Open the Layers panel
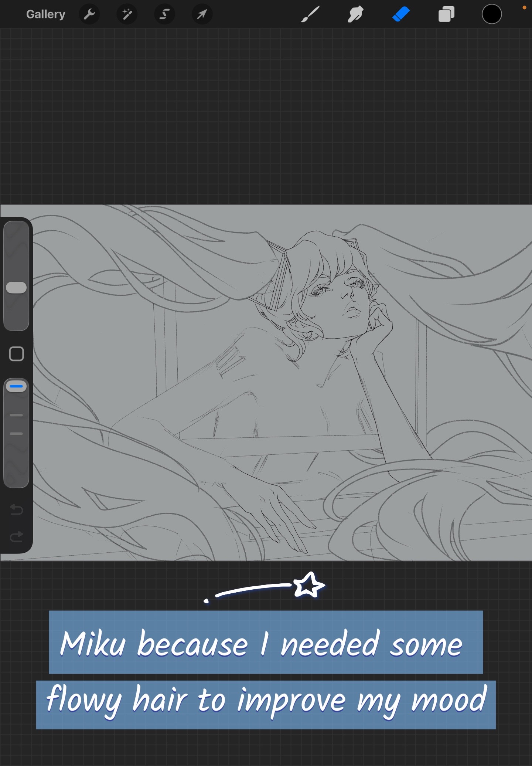 click(446, 14)
